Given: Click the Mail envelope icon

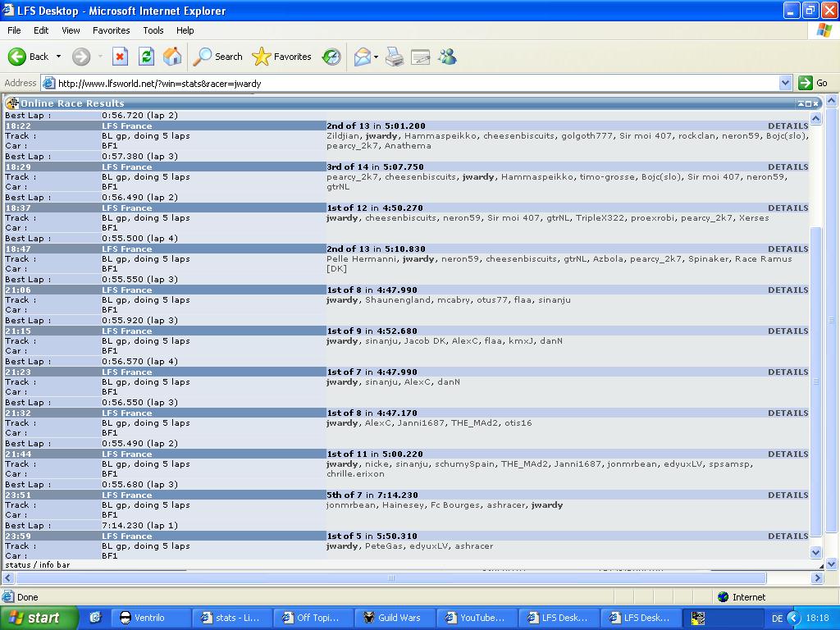Looking at the screenshot, I should 362,57.
